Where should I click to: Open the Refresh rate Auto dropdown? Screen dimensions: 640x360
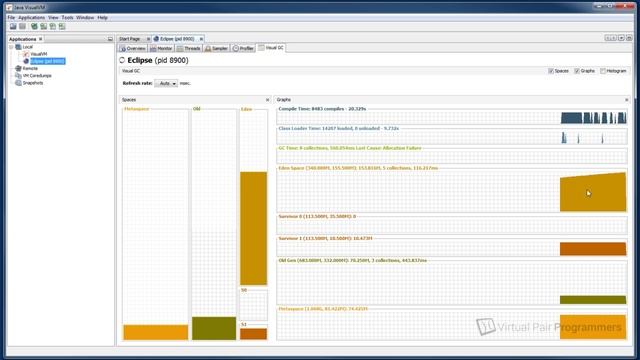tap(166, 83)
